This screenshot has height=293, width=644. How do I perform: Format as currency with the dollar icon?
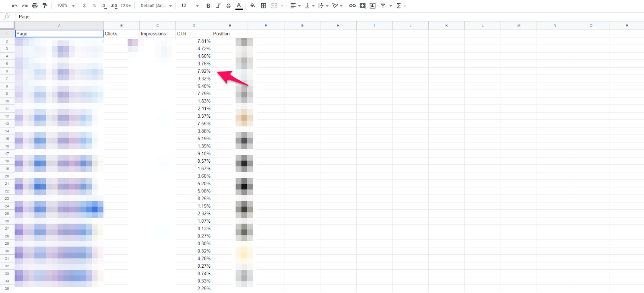click(x=84, y=6)
